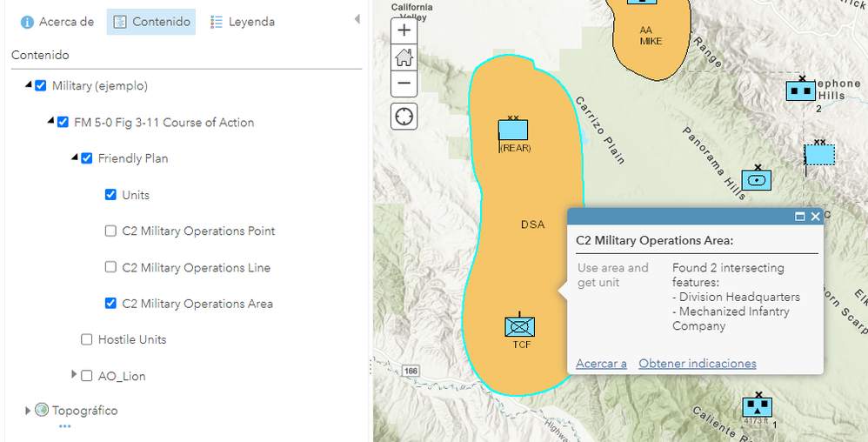
Task: Toggle the Military (ejemplo) layer checkbox
Action: click(40, 86)
